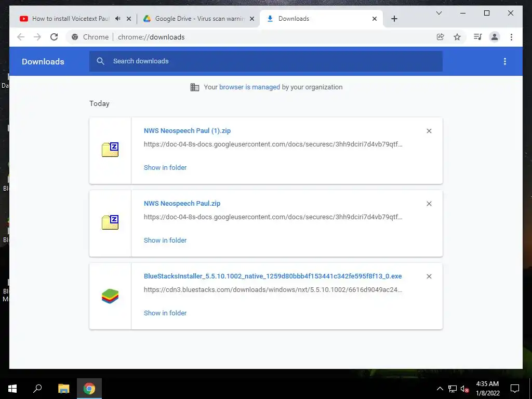Click the share page icon in the address bar
Image resolution: width=532 pixels, height=399 pixels.
[441, 37]
